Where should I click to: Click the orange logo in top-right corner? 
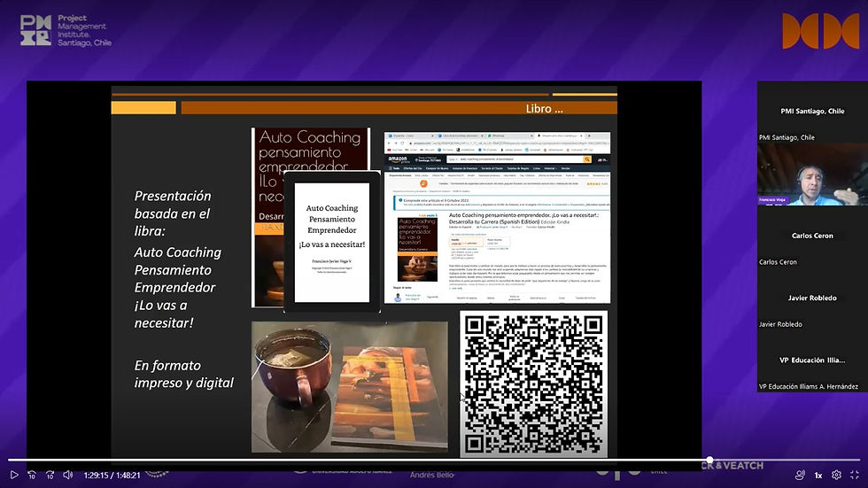[820, 31]
